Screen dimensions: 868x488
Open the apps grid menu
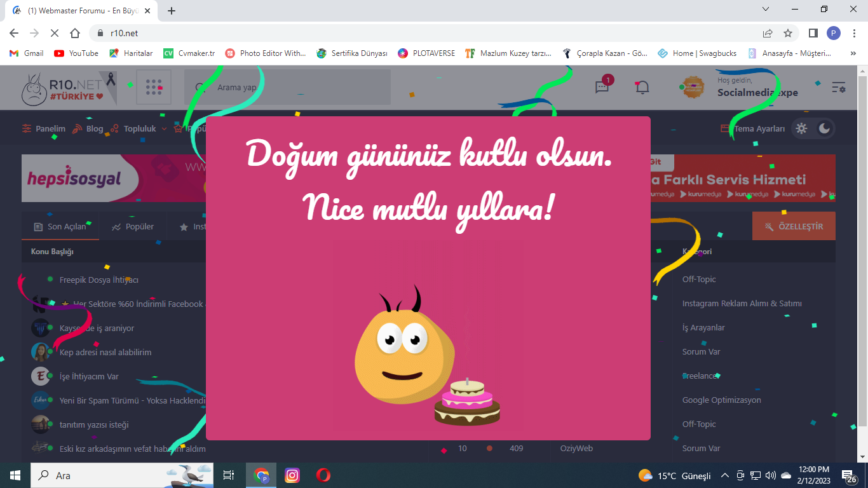(154, 87)
